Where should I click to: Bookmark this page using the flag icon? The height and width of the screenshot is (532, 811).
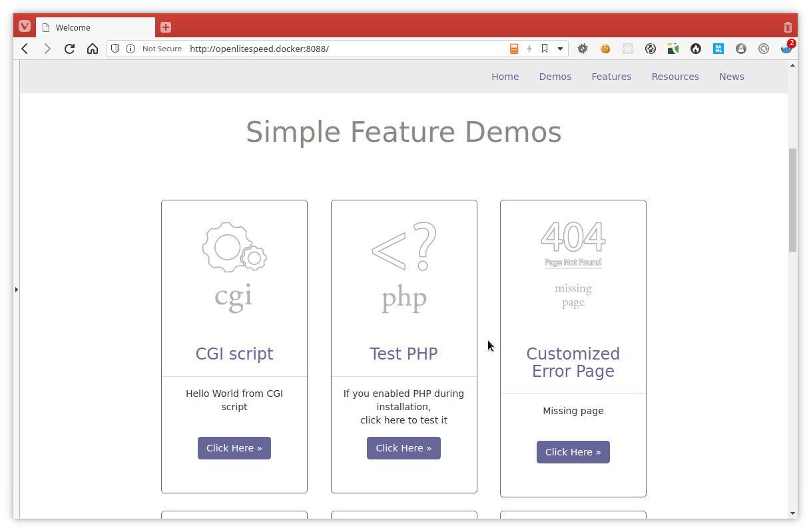545,48
